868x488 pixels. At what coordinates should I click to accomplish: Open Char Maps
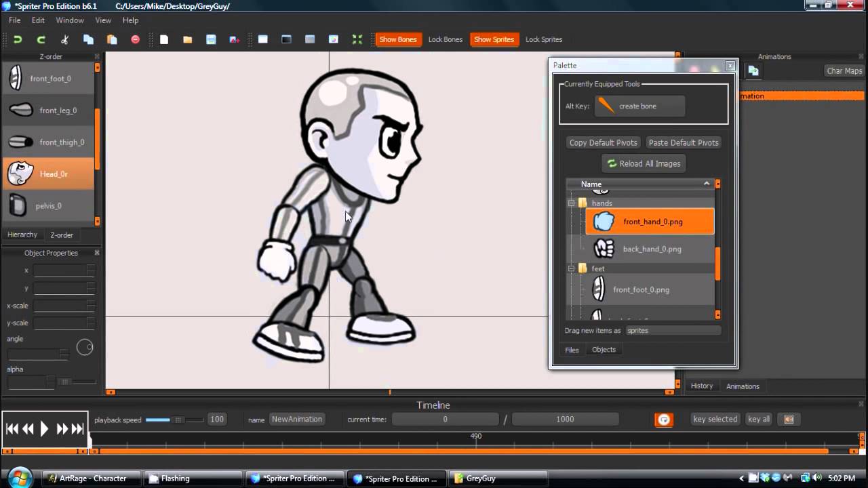coord(844,70)
